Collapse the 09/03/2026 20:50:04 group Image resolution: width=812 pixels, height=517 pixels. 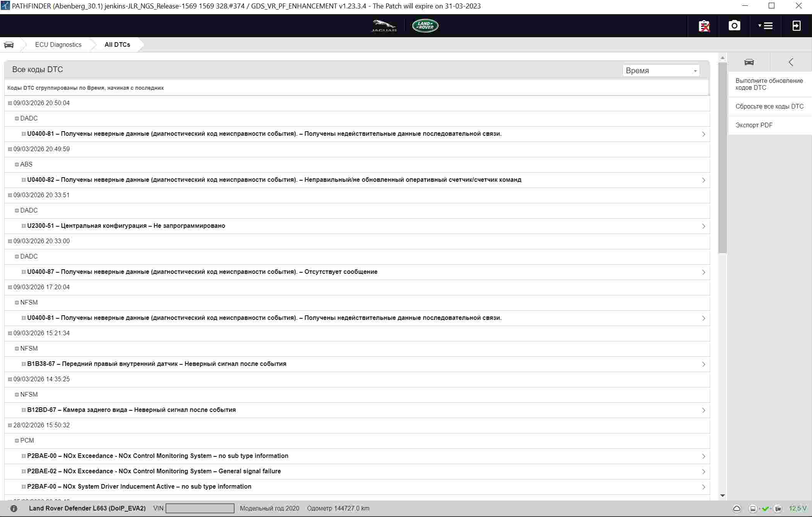[x=10, y=103]
